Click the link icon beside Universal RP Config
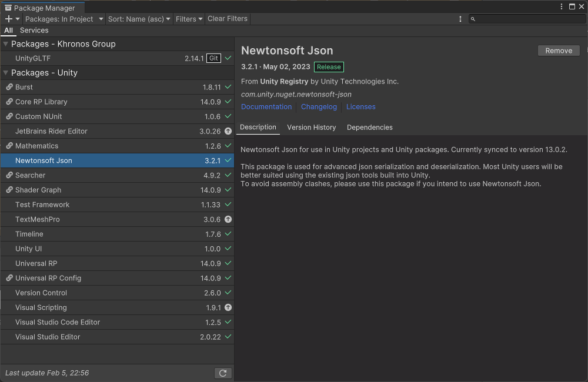Screen dimensions: 588x382 point(9,278)
